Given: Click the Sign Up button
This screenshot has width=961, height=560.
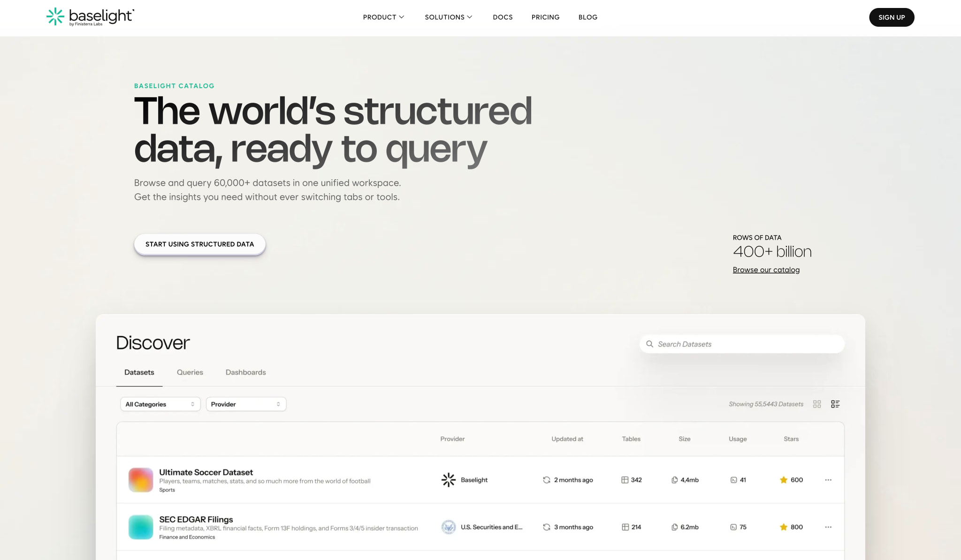Looking at the screenshot, I should [892, 17].
